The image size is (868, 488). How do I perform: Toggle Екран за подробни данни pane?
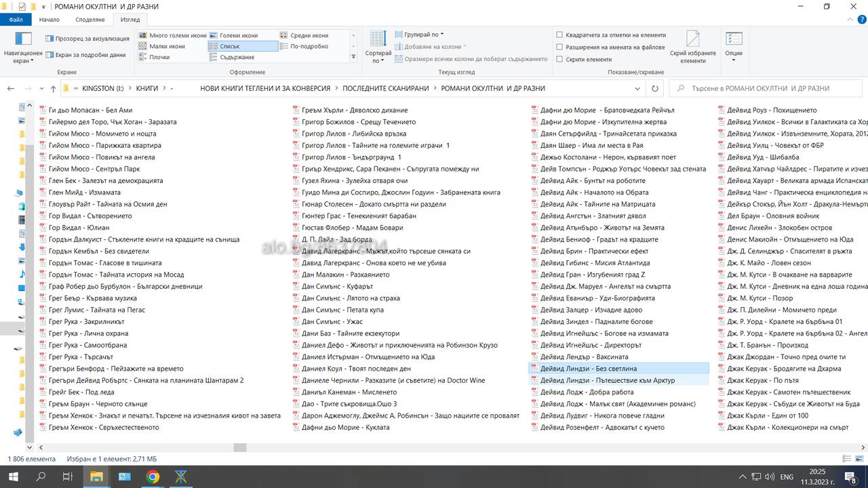coord(85,55)
